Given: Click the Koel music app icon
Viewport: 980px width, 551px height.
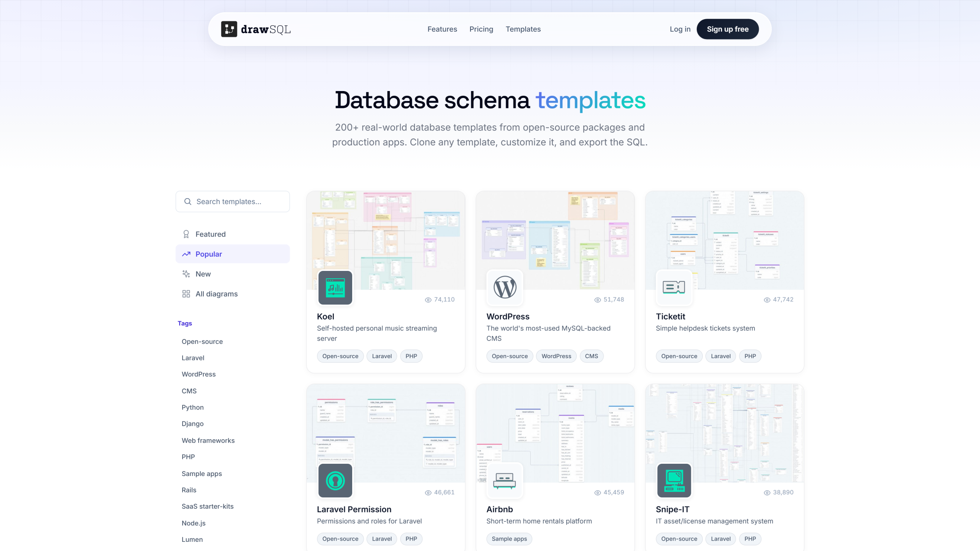Looking at the screenshot, I should click(335, 288).
